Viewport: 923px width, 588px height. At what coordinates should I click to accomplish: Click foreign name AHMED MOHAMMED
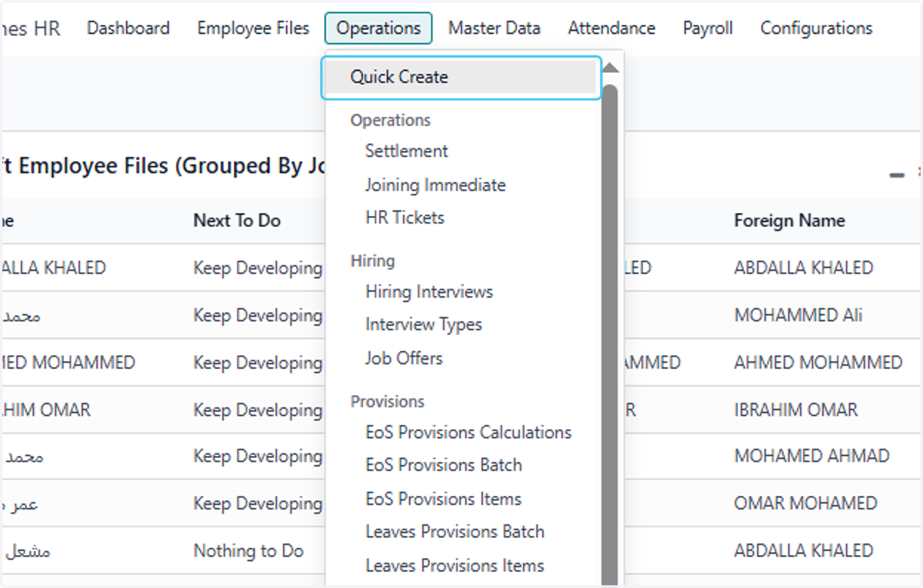point(818,363)
